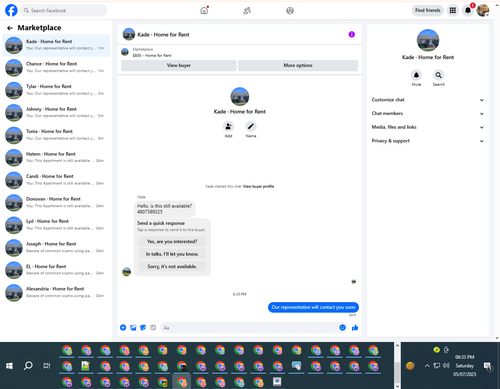Choose a GIF icon in composer
The width and height of the screenshot is (500, 389).
coord(153,328)
